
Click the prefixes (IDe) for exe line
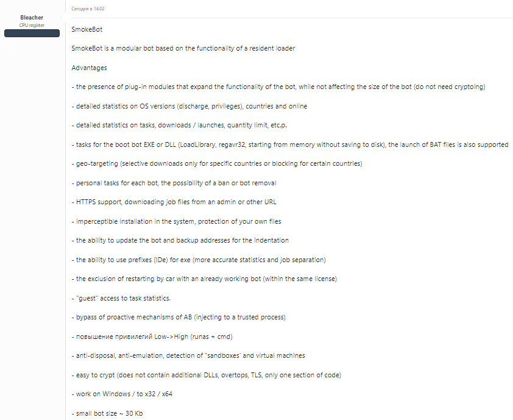(x=198, y=260)
